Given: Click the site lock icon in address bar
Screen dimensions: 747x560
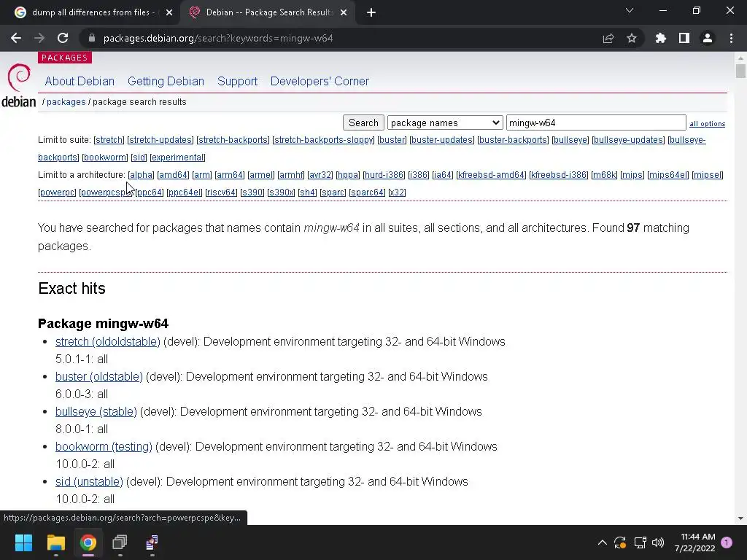Looking at the screenshot, I should click(x=92, y=38).
